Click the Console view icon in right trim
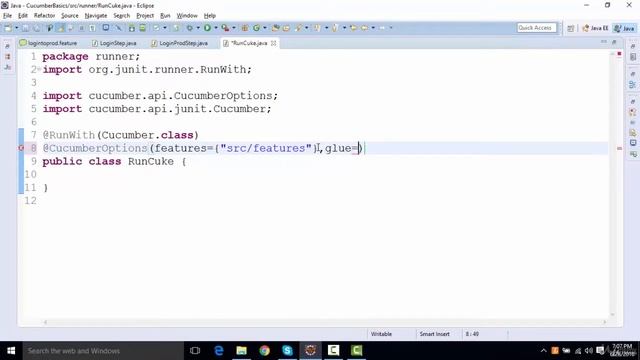The height and width of the screenshot is (360, 640). click(633, 143)
